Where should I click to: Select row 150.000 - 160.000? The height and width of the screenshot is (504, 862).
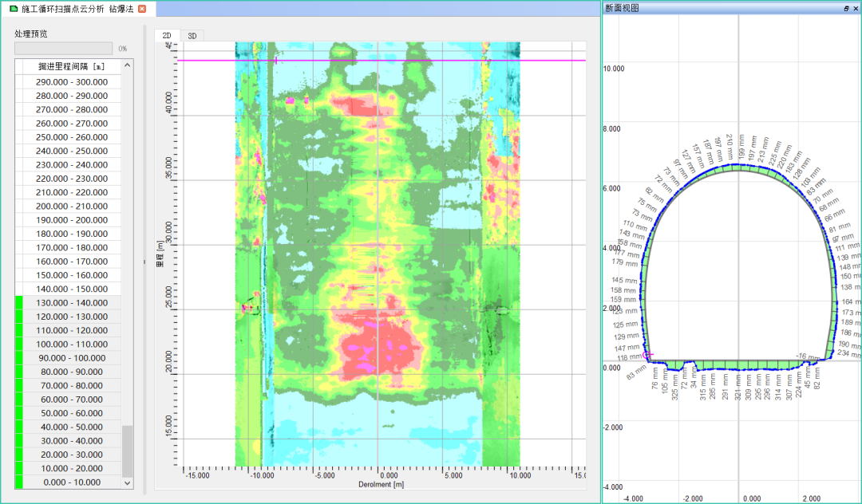(72, 275)
